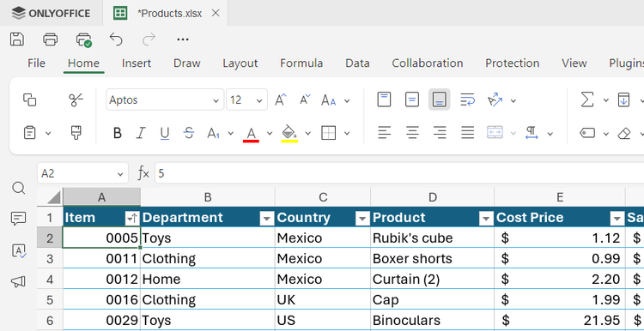644x331 pixels.
Task: Save the spreadsheet with the Save icon
Action: click(17, 39)
